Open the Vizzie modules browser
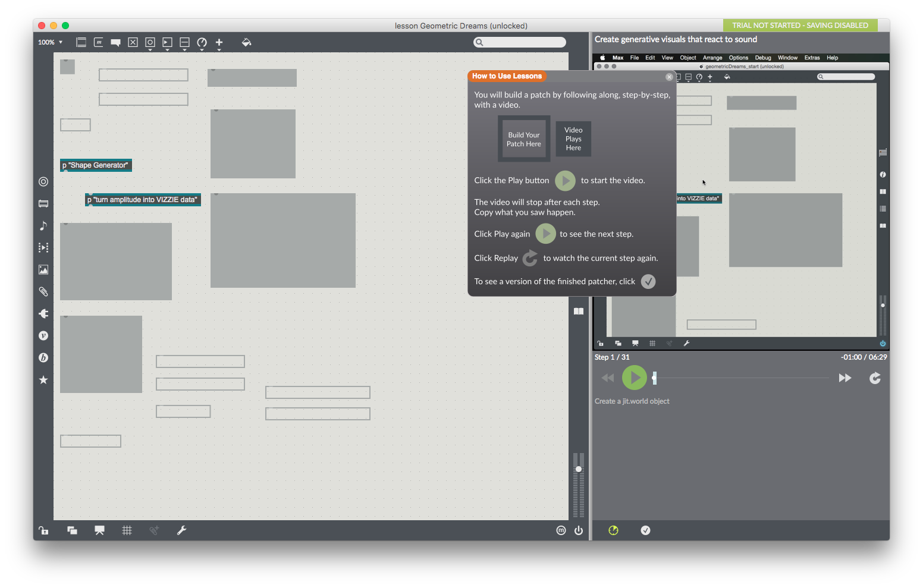Viewport: 923px width, 588px height. point(43,336)
